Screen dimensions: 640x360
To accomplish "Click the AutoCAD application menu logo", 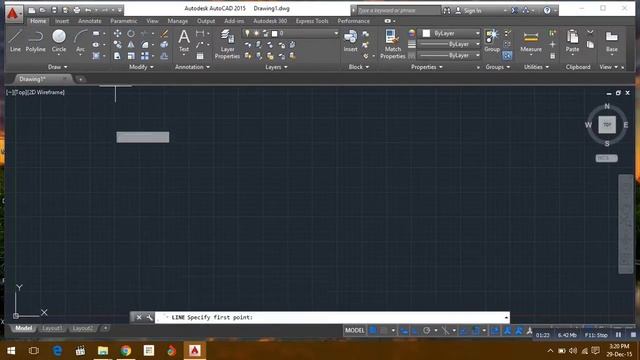I will click(14, 13).
